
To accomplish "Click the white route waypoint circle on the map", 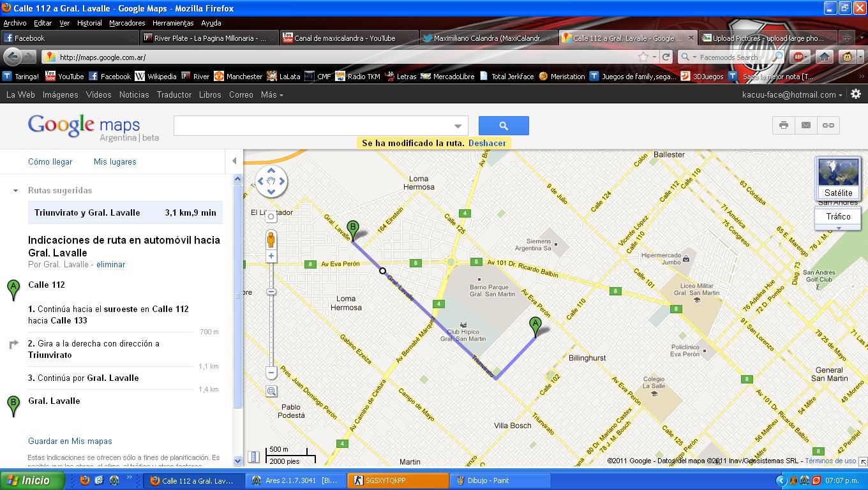I will (x=383, y=271).
